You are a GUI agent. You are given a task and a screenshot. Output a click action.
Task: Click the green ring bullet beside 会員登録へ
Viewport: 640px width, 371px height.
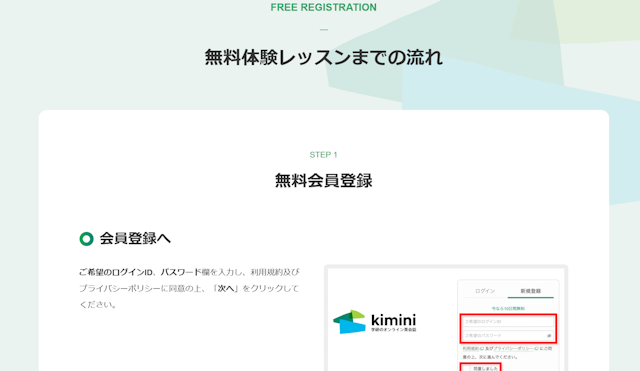[x=87, y=239]
